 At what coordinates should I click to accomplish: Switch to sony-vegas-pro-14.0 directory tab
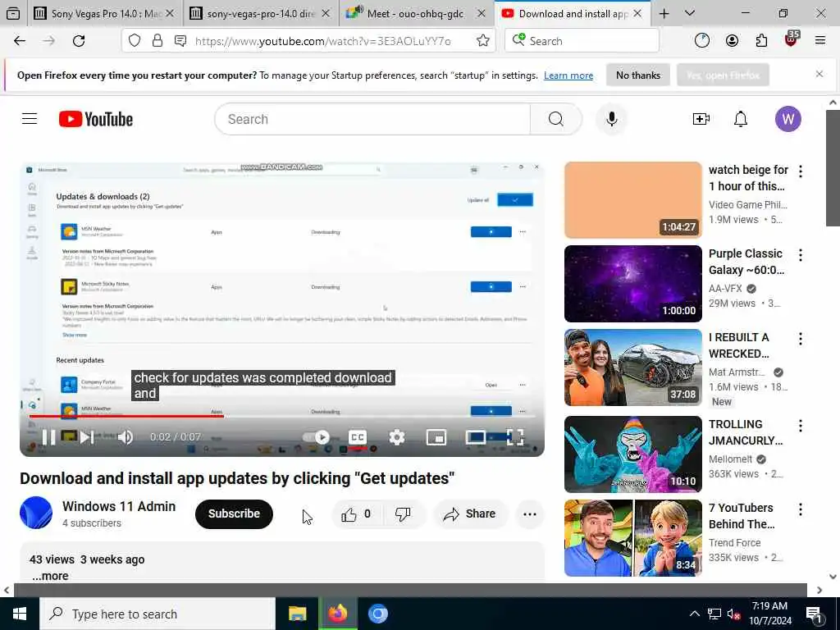point(260,13)
